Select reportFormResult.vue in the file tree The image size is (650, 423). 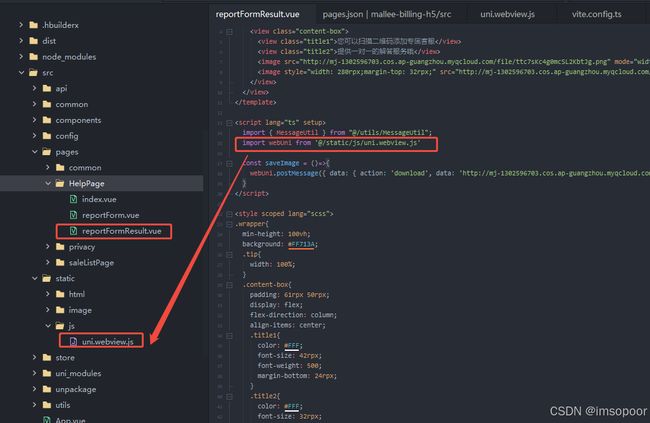(x=121, y=231)
